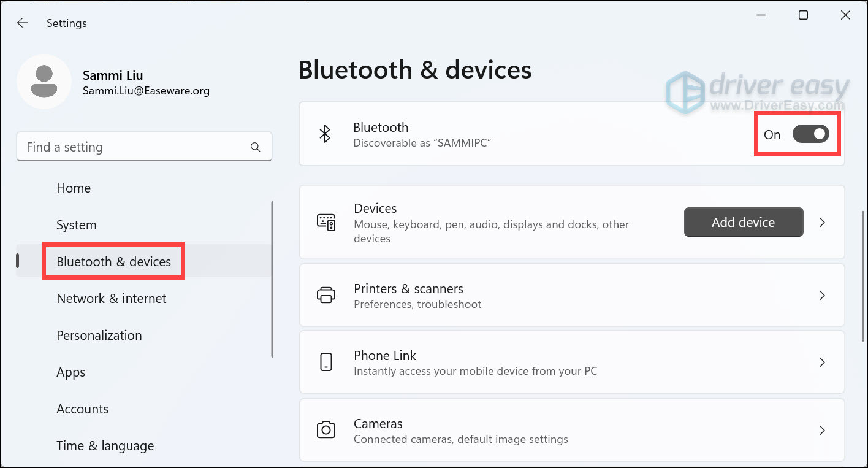Expand the Phone Link entry
The height and width of the screenshot is (468, 868).
click(x=822, y=362)
